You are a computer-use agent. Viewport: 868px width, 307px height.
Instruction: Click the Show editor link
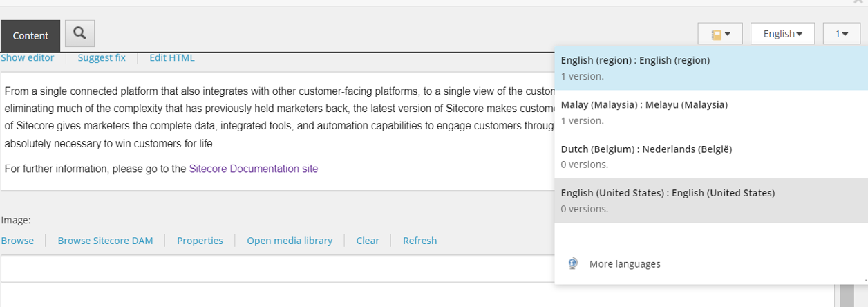click(x=27, y=57)
